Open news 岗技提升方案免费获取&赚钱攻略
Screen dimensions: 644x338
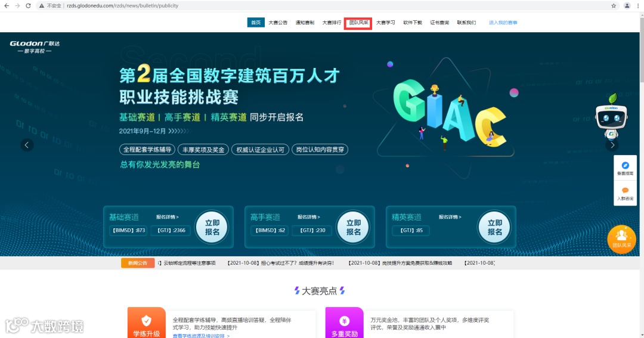tap(400, 263)
